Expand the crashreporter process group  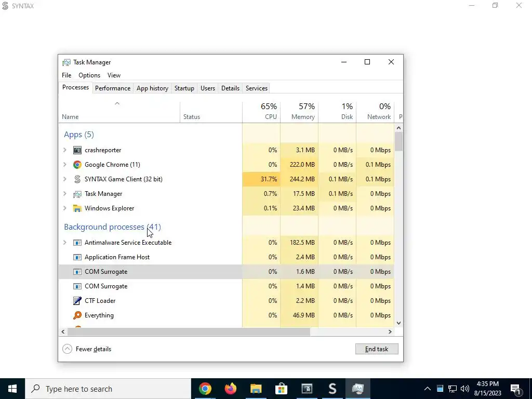(x=65, y=150)
